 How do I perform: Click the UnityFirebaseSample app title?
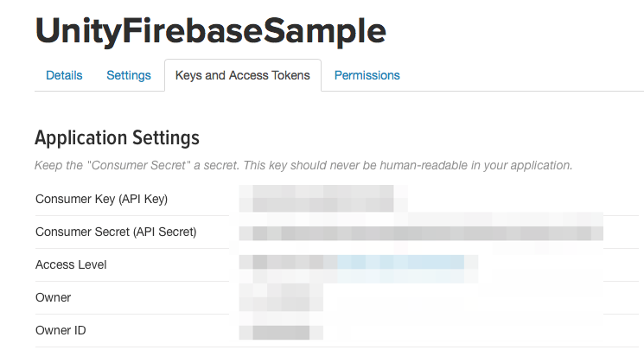(210, 31)
